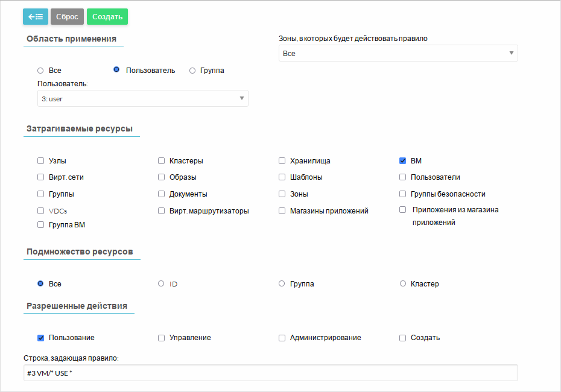This screenshot has width=561, height=392.
Task: Click the rule string input field
Action: click(x=270, y=373)
